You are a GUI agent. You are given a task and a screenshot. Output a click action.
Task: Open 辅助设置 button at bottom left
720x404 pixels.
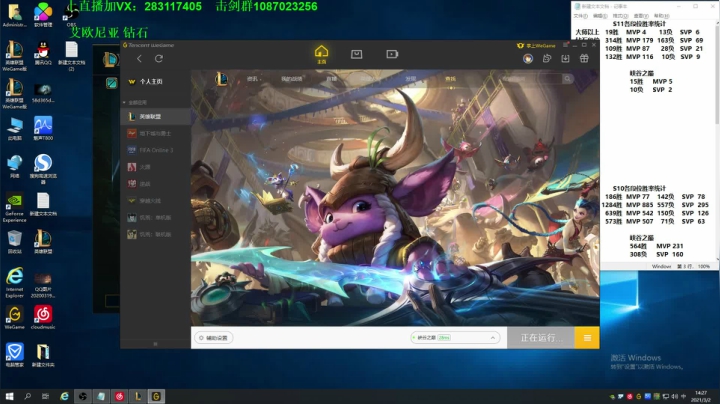(214, 338)
